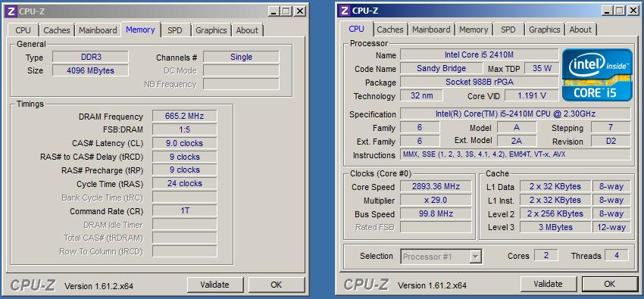Click the 99.8 MHz Bus Speed value
Viewport: 644px width, 299px height.
tap(436, 213)
